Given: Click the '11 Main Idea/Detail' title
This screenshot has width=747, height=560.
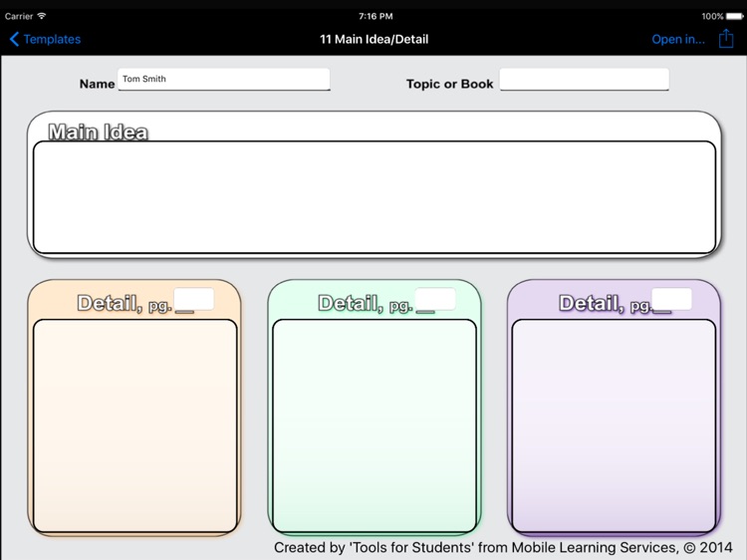Looking at the screenshot, I should (373, 39).
